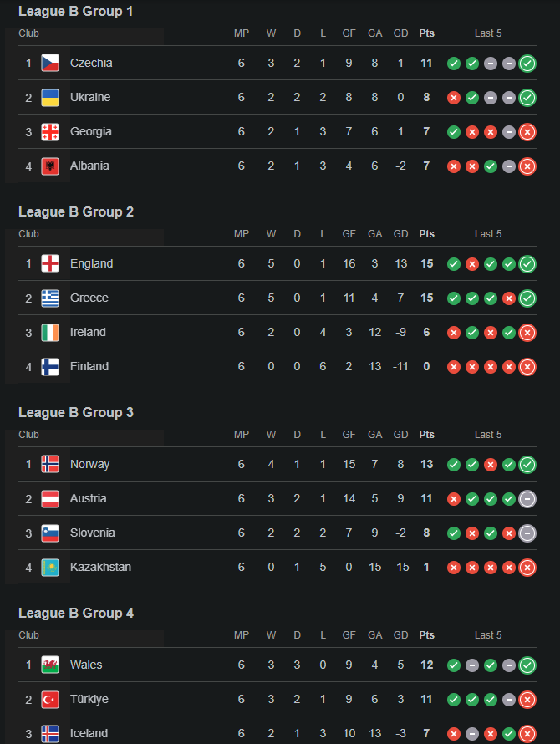
Task: Click the Last 5 header in Group 4
Action: pyautogui.click(x=488, y=635)
